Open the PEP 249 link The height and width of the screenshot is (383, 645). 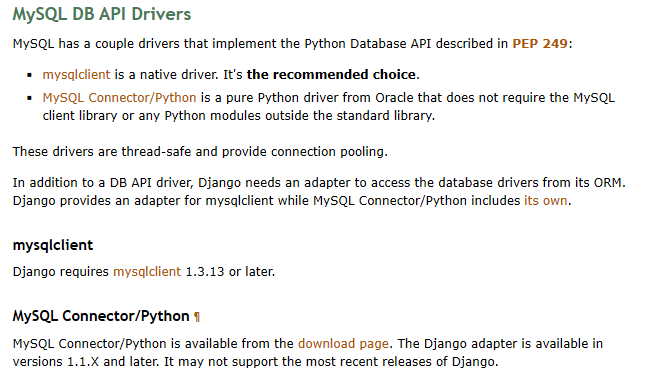point(540,44)
